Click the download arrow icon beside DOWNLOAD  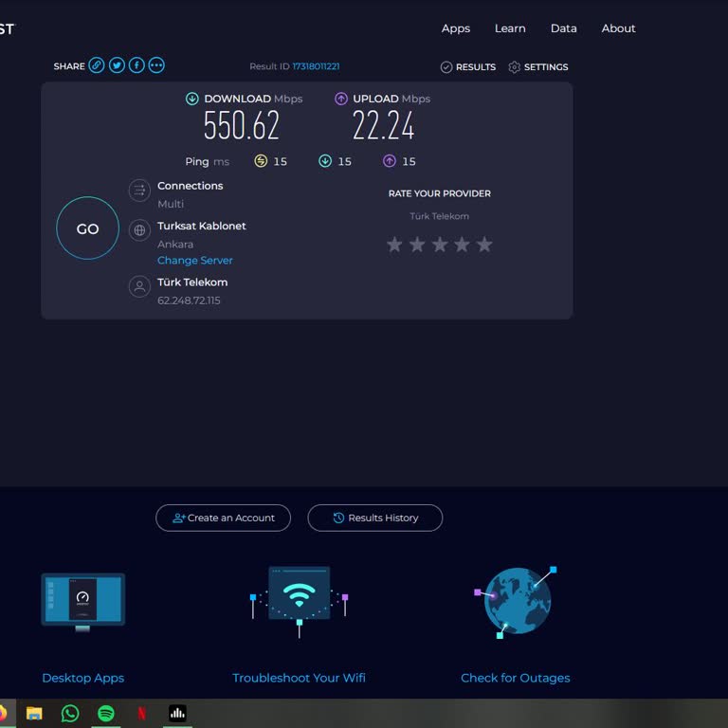pos(192,99)
